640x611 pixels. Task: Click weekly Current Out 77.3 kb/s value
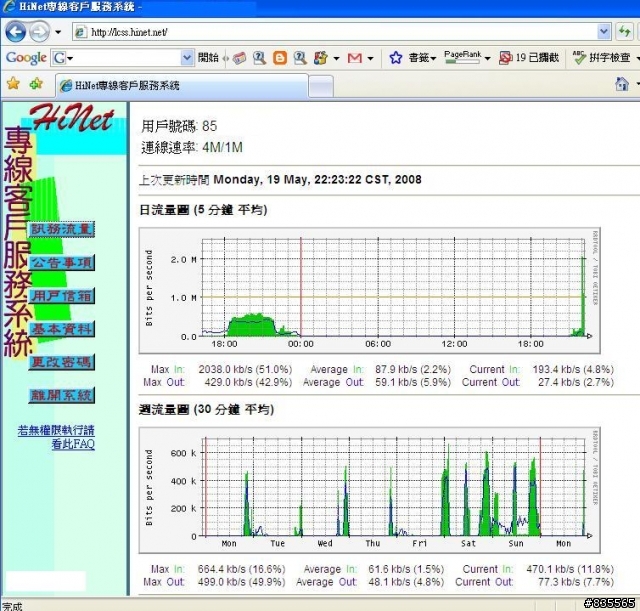[576, 582]
